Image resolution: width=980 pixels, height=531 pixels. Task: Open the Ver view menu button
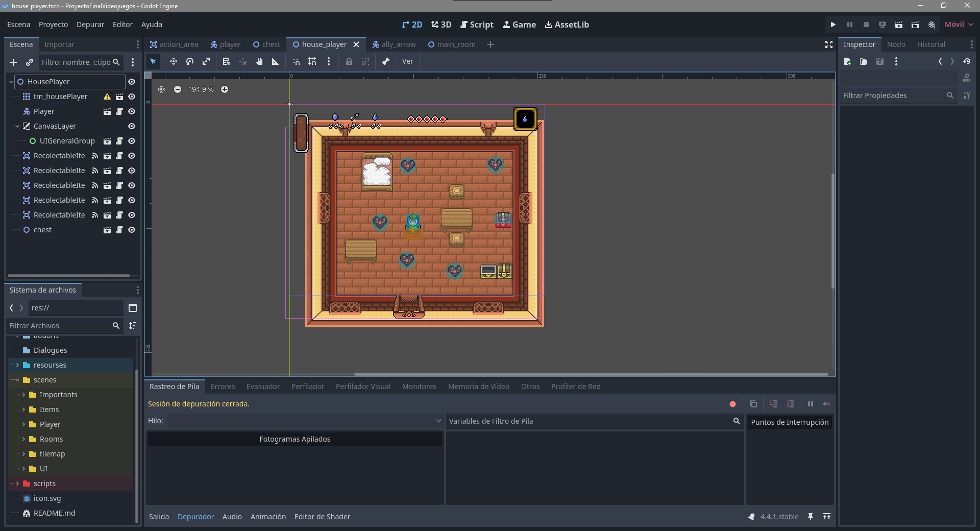[407, 61]
